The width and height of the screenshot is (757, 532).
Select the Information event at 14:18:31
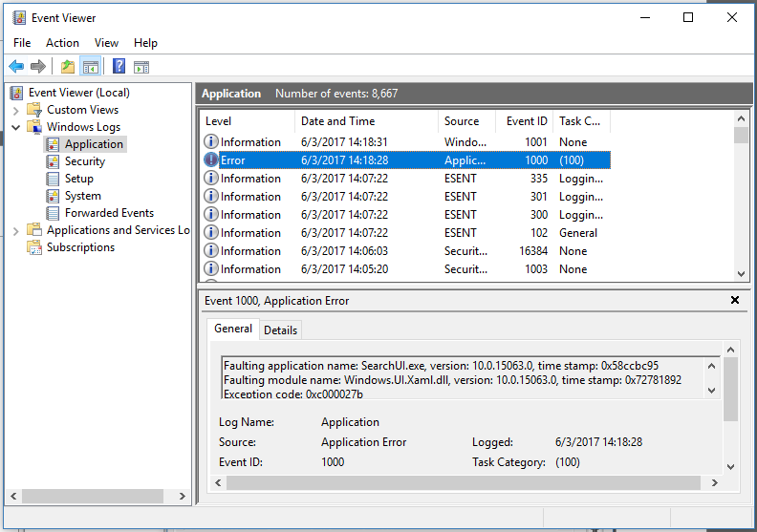(x=405, y=141)
